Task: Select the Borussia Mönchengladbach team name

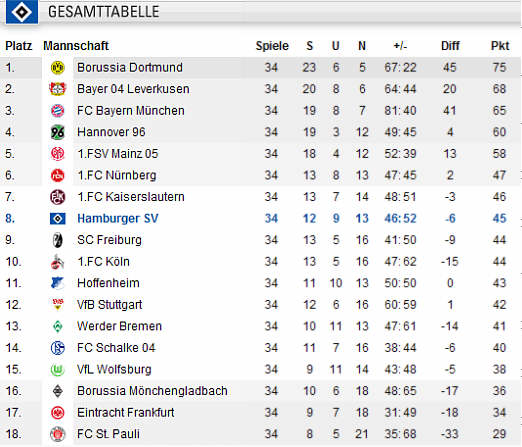Action: click(x=152, y=391)
